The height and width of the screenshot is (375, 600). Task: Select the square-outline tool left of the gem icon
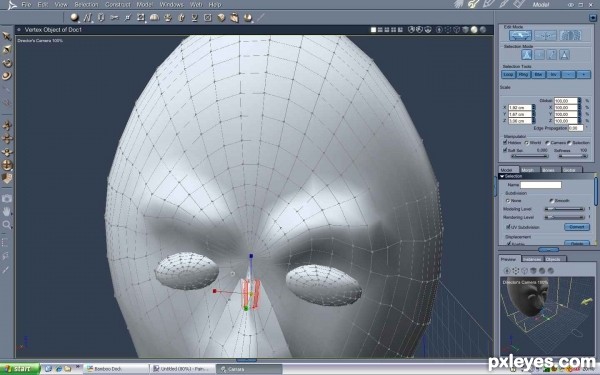pyautogui.click(x=208, y=17)
